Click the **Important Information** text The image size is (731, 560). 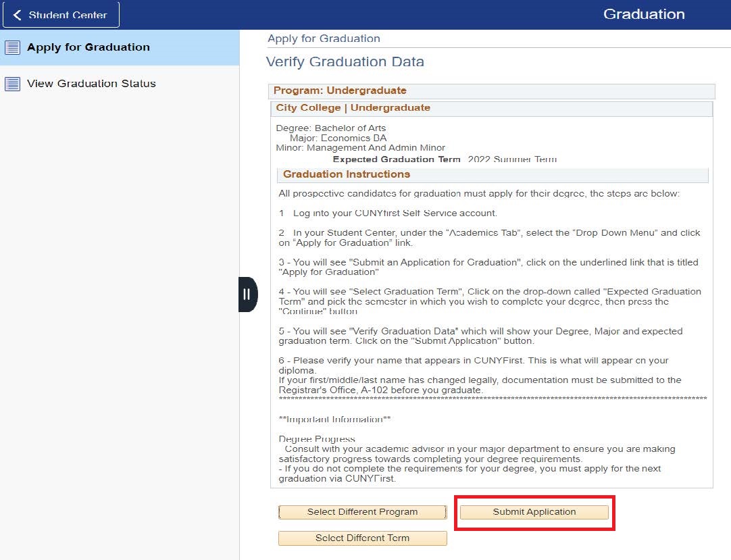coord(334,419)
